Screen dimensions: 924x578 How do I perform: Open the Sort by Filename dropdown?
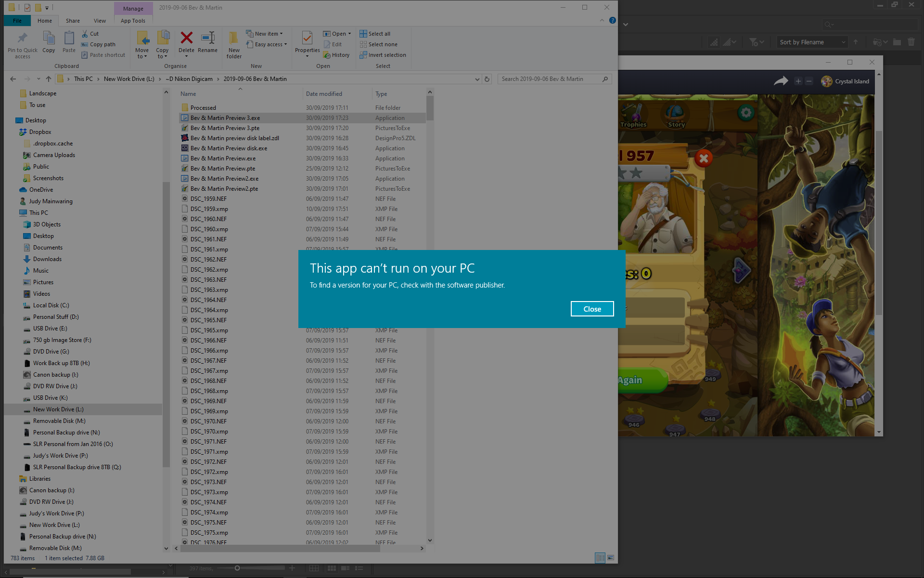pos(811,42)
